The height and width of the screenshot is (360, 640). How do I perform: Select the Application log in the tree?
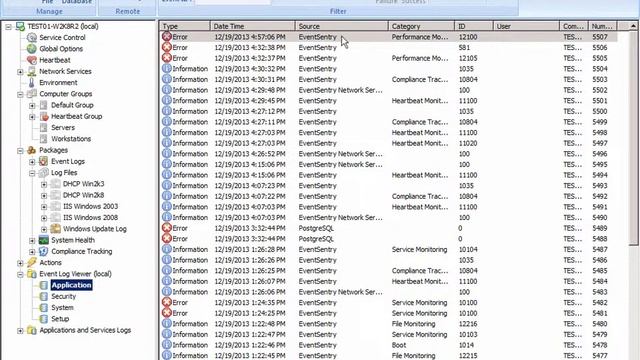pos(71,285)
